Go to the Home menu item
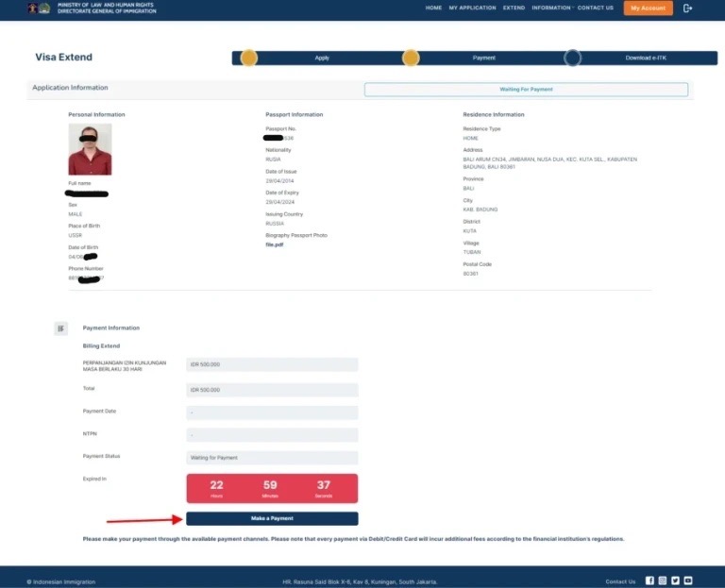 click(x=433, y=8)
